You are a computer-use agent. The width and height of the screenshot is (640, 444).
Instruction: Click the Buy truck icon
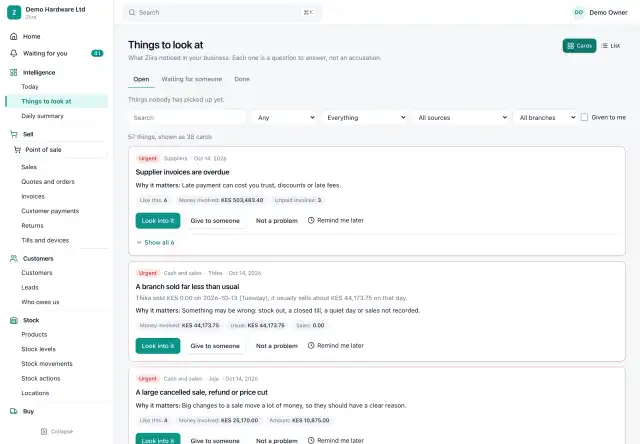(x=13, y=411)
